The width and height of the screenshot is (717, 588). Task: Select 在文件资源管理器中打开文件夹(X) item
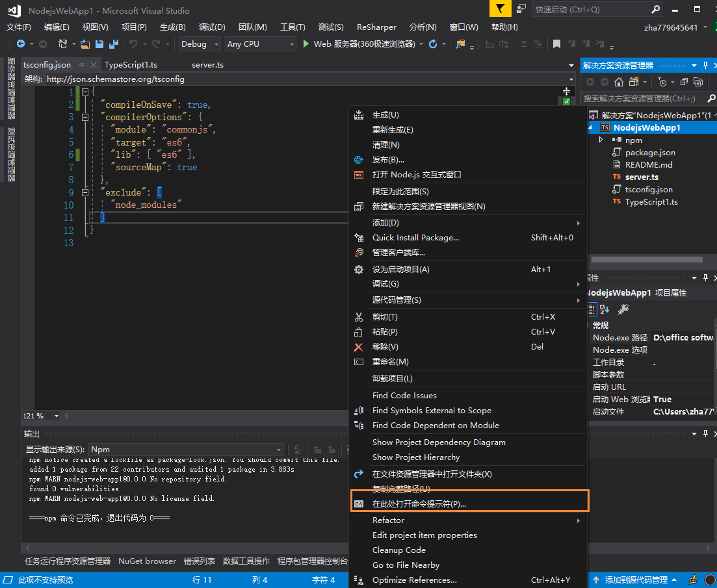(468, 474)
